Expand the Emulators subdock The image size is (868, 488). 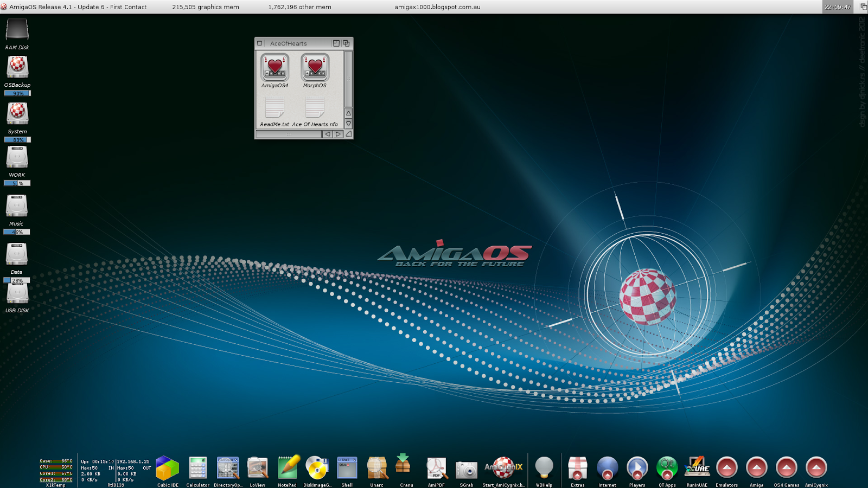727,467
